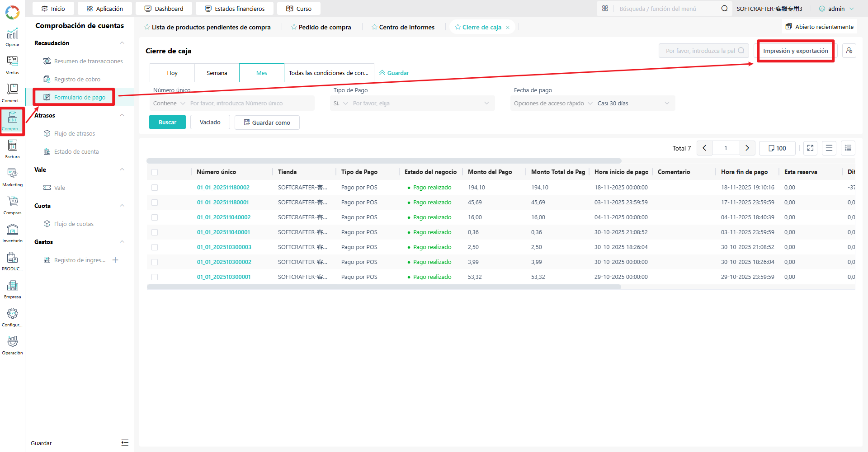Image resolution: width=868 pixels, height=452 pixels.
Task: Open the Ventas sidebar module
Action: coord(12,65)
